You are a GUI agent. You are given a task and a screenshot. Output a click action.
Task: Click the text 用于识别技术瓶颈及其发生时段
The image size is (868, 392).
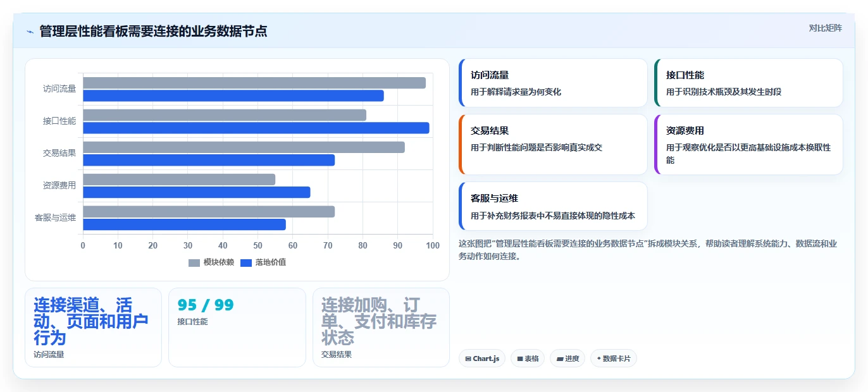coord(724,92)
